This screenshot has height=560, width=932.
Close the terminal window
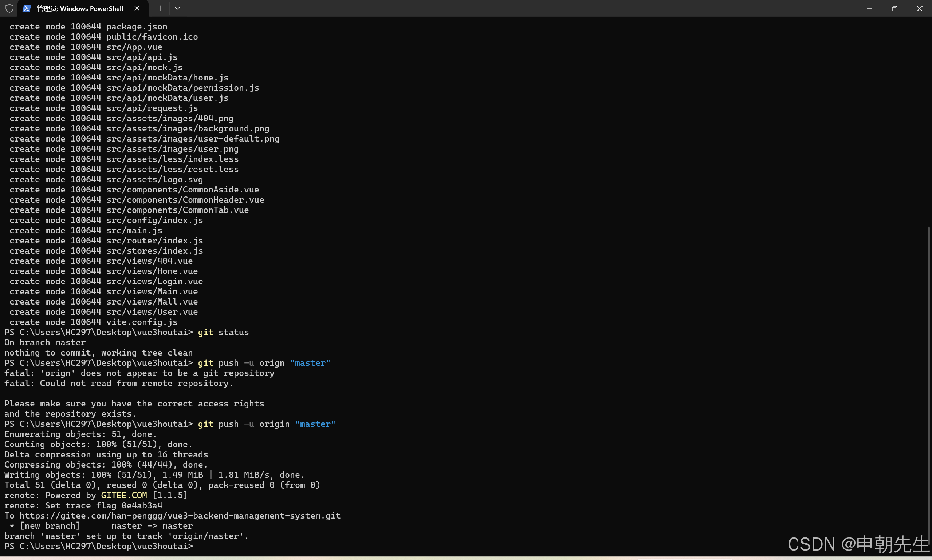point(920,8)
